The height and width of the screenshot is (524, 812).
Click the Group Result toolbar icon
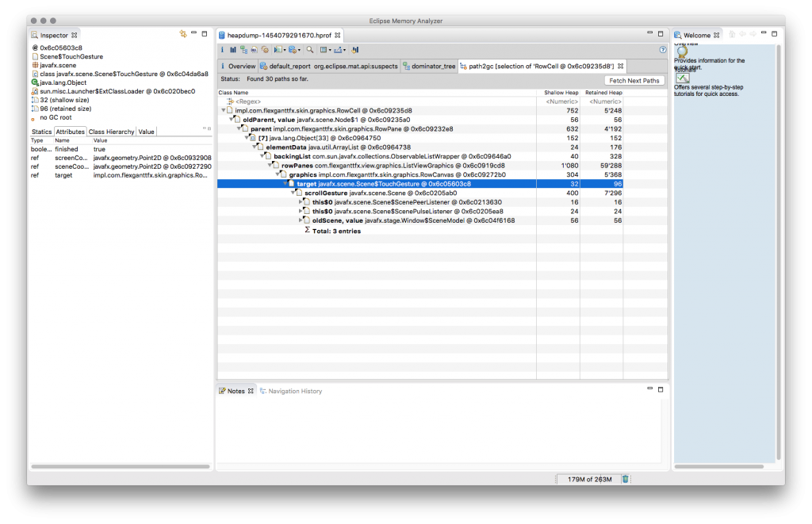point(324,50)
